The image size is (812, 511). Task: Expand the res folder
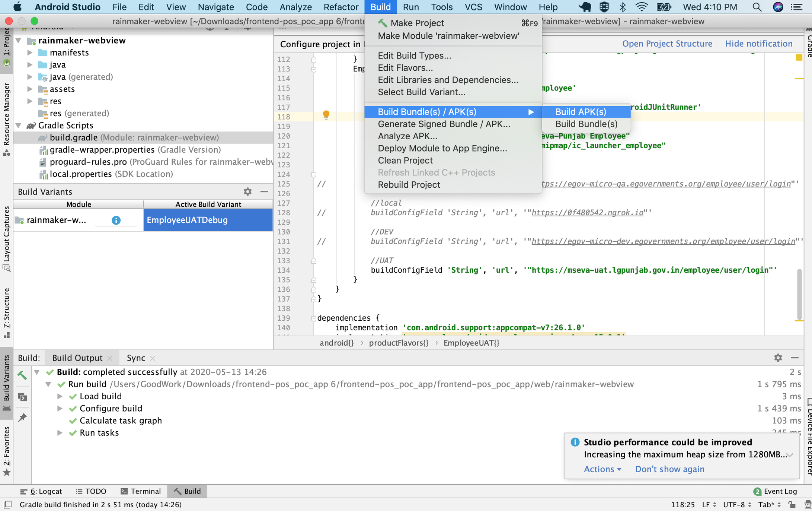point(30,101)
